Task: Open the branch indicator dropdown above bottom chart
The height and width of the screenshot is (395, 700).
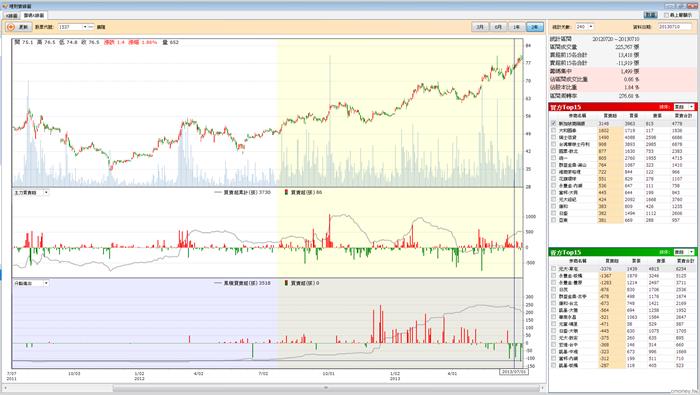Action: click(x=31, y=283)
